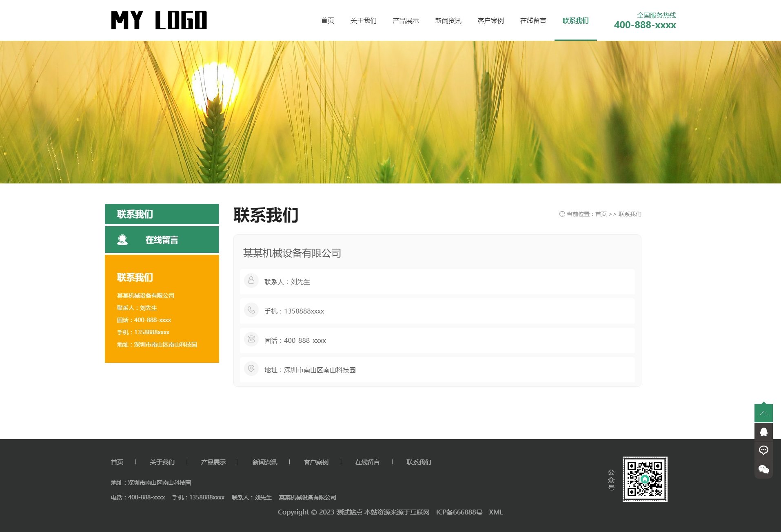Image resolution: width=781 pixels, height=532 pixels.
Task: Click the phone icon beside 1358888xxxx
Action: click(251, 310)
